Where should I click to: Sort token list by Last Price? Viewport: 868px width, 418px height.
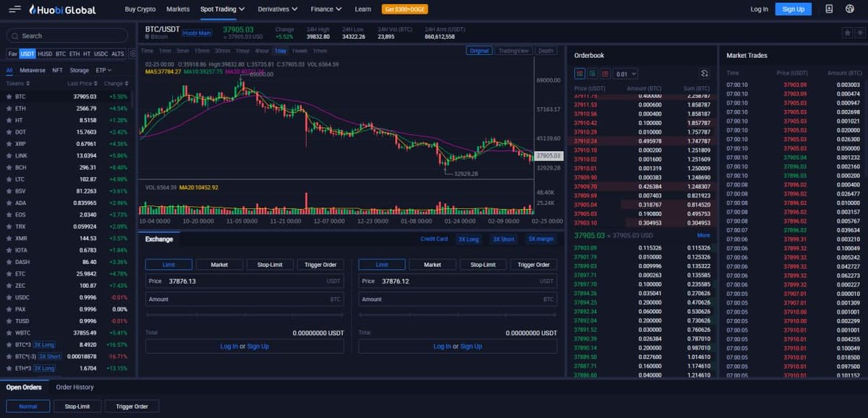(x=82, y=83)
